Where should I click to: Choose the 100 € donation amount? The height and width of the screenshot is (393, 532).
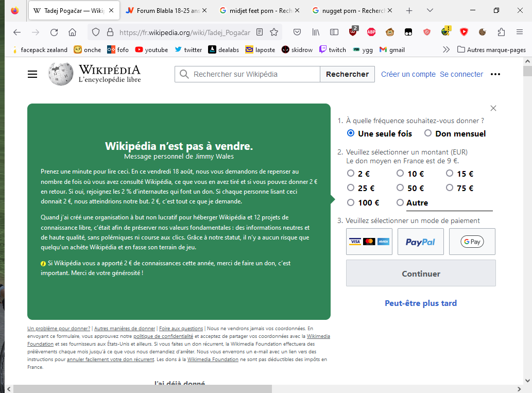(x=351, y=202)
